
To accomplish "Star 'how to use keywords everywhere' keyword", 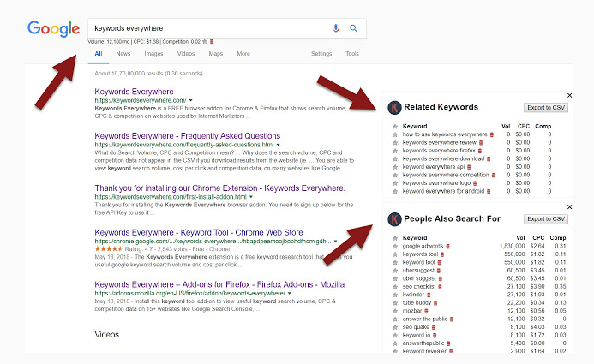I will pos(395,134).
